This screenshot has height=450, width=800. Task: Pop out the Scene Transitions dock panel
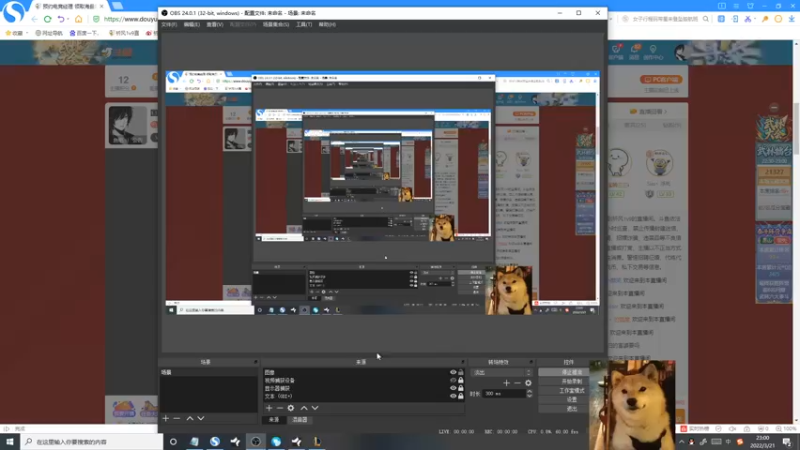[x=531, y=362]
